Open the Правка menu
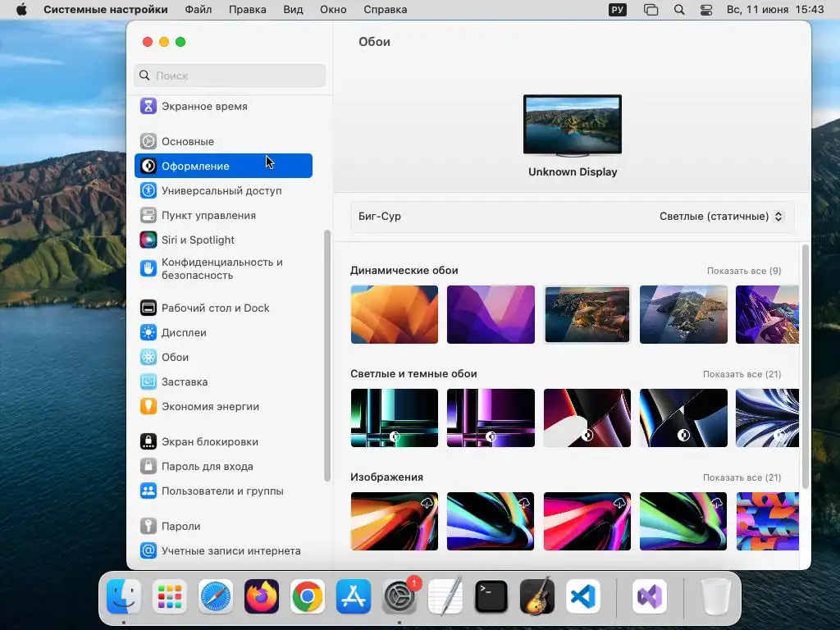This screenshot has width=840, height=630. [248, 10]
